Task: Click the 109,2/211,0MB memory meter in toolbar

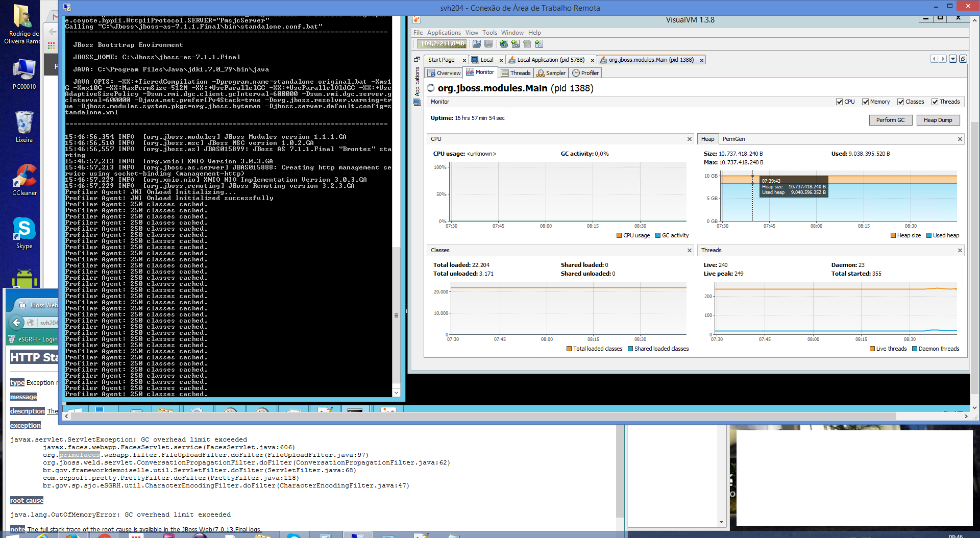Action: [442, 44]
